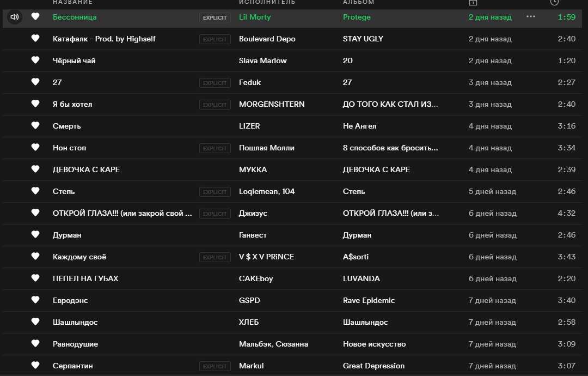Select the Чёрный чай track title
Screen dimensions: 588x376
click(x=74, y=61)
